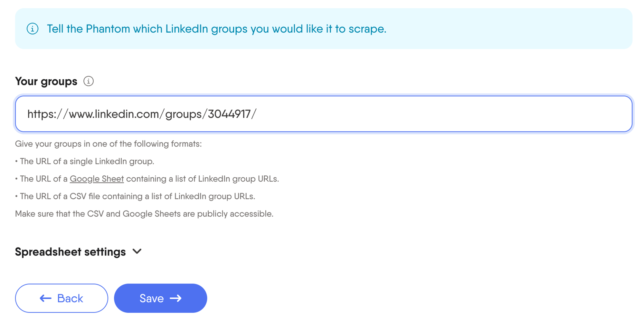Click the arrow icon inside the Save button
This screenshot has height=317, width=644.
click(176, 298)
